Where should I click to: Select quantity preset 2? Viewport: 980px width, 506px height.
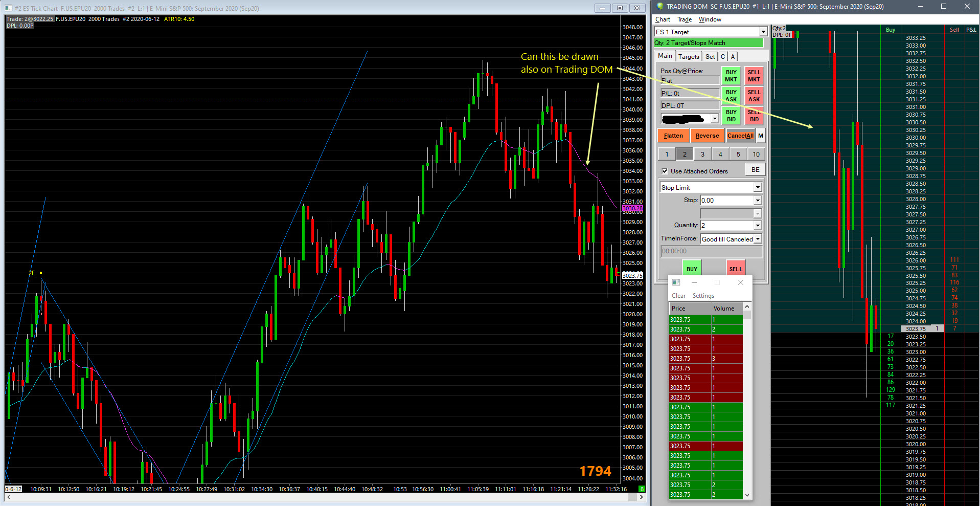(x=685, y=154)
